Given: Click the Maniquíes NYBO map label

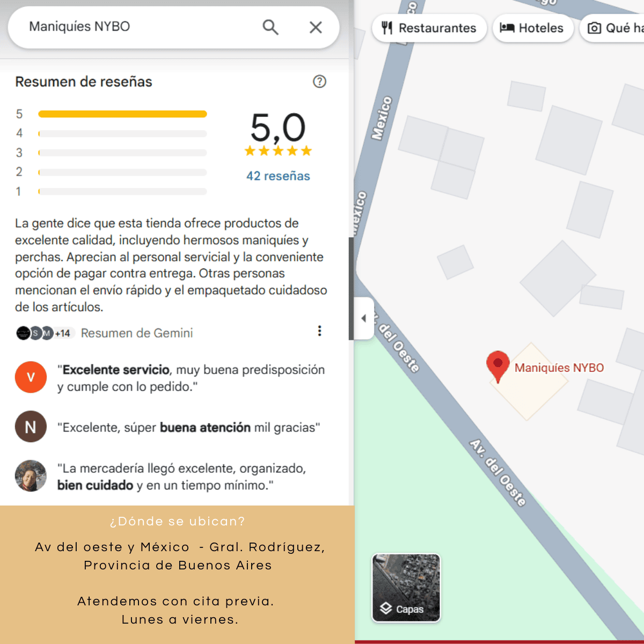Looking at the screenshot, I should click(559, 368).
